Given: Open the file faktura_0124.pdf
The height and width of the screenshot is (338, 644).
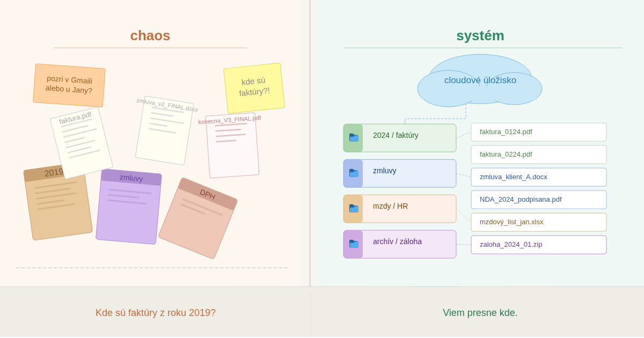Looking at the screenshot, I should tap(538, 132).
